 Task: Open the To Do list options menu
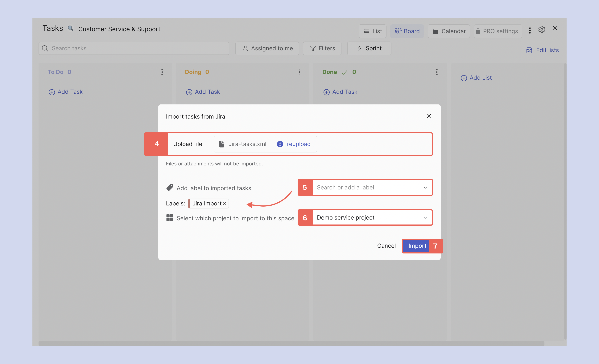tap(162, 72)
